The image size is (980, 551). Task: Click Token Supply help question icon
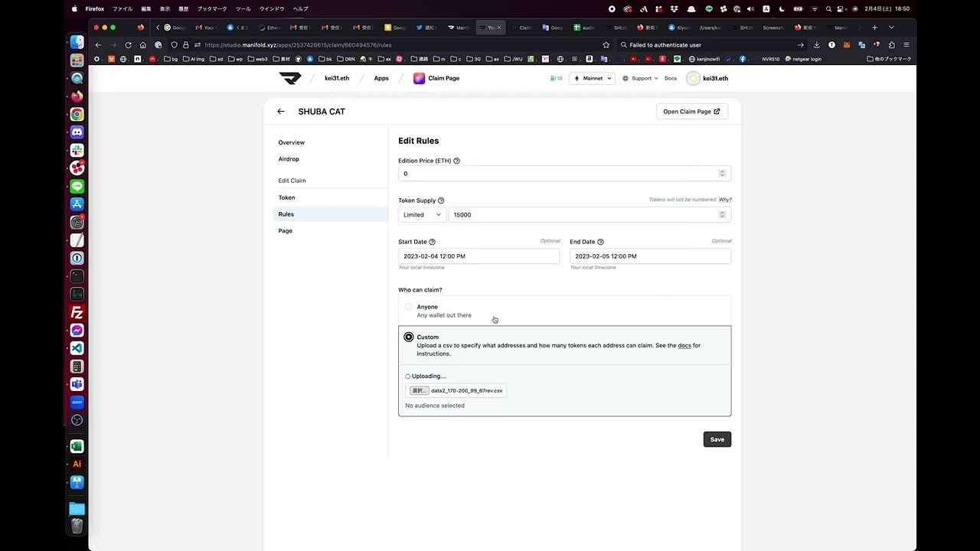click(x=441, y=201)
